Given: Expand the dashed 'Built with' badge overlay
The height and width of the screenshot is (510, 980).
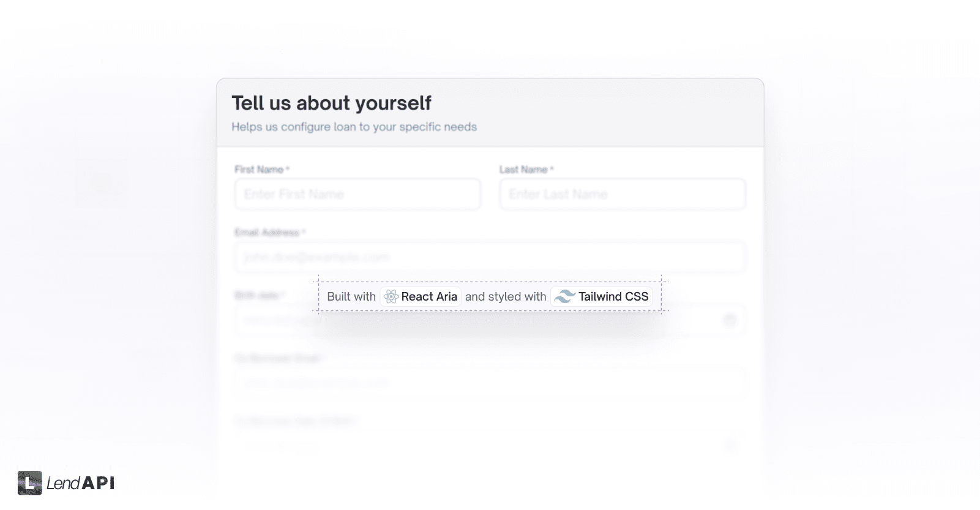Looking at the screenshot, I should 490,296.
